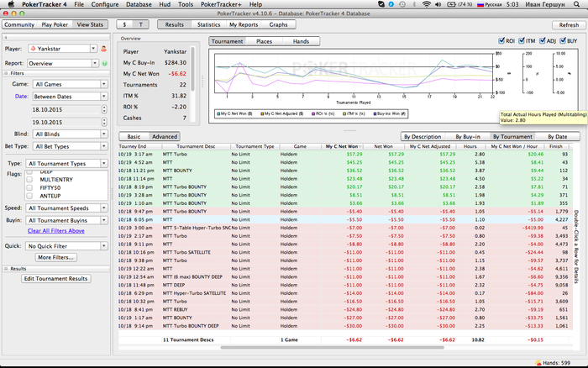Click the battery status indicator

459,4
